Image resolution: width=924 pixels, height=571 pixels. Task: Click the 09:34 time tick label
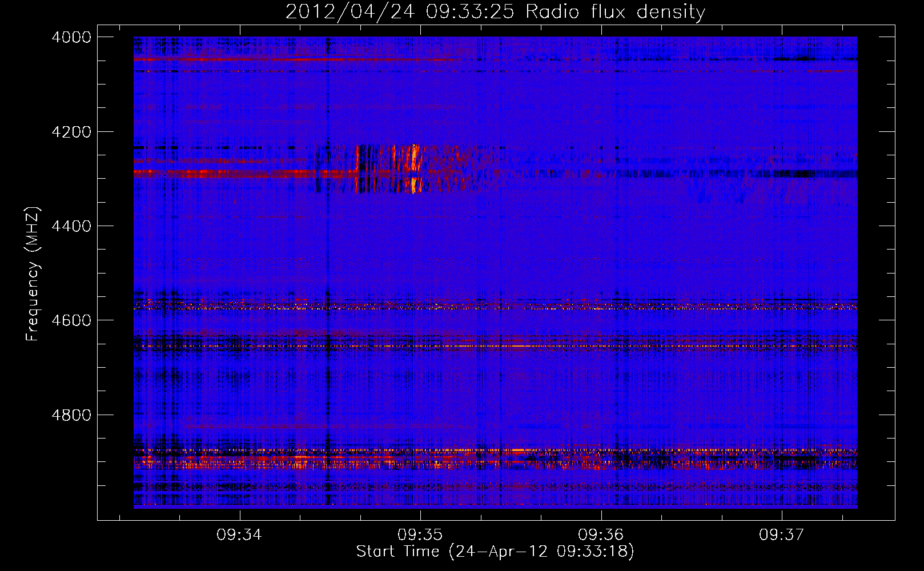pyautogui.click(x=239, y=534)
